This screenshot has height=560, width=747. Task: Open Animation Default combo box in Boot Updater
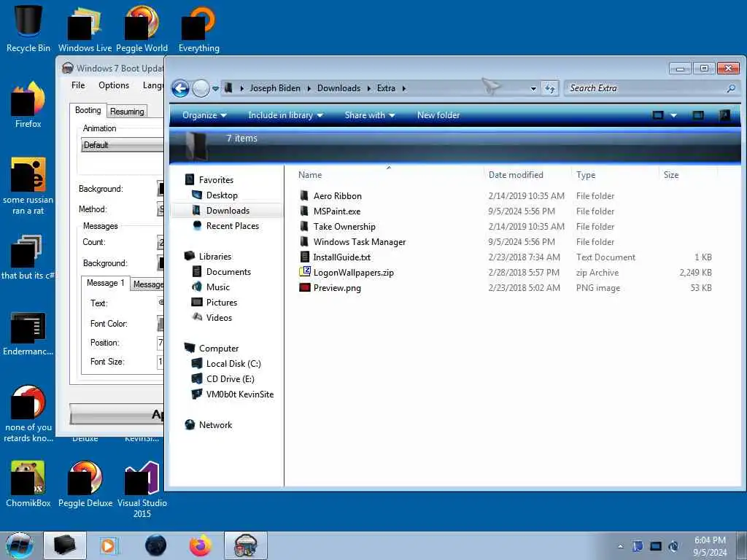coord(123,145)
